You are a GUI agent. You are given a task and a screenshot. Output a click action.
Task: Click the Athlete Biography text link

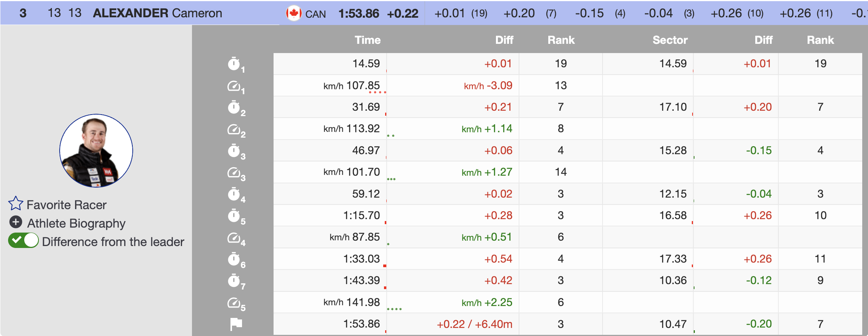point(76,223)
